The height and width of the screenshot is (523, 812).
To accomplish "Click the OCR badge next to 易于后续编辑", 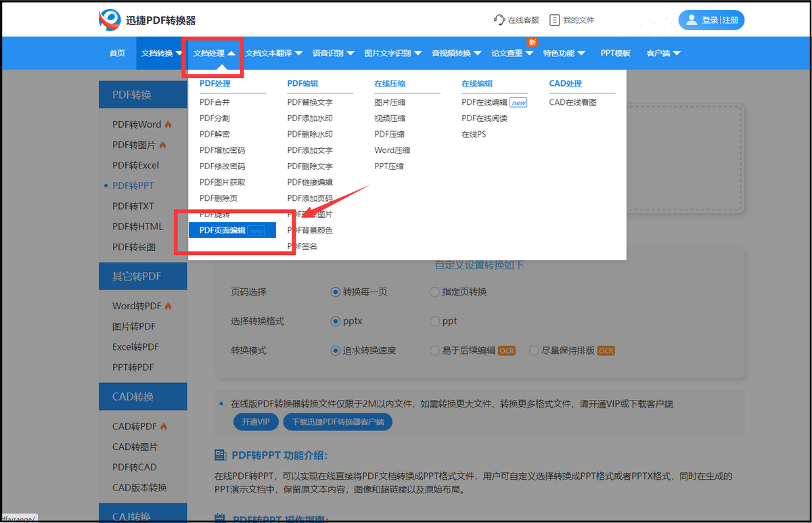I will click(x=506, y=350).
